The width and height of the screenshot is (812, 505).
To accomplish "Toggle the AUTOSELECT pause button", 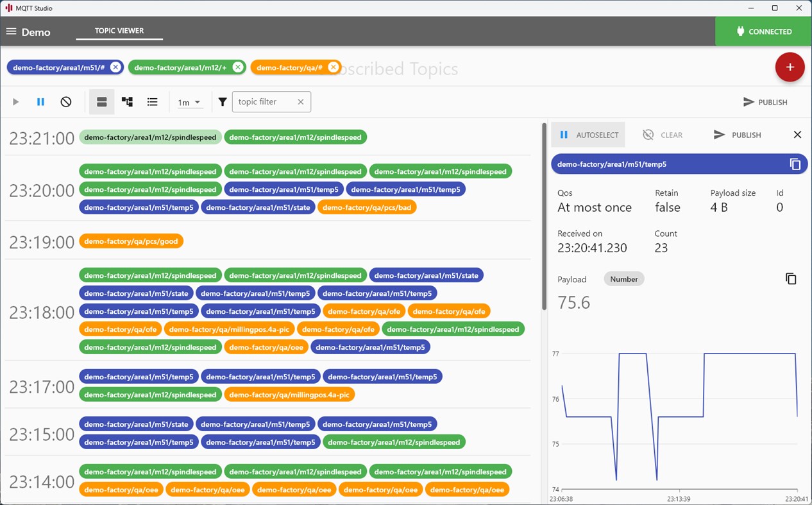I will (x=589, y=135).
